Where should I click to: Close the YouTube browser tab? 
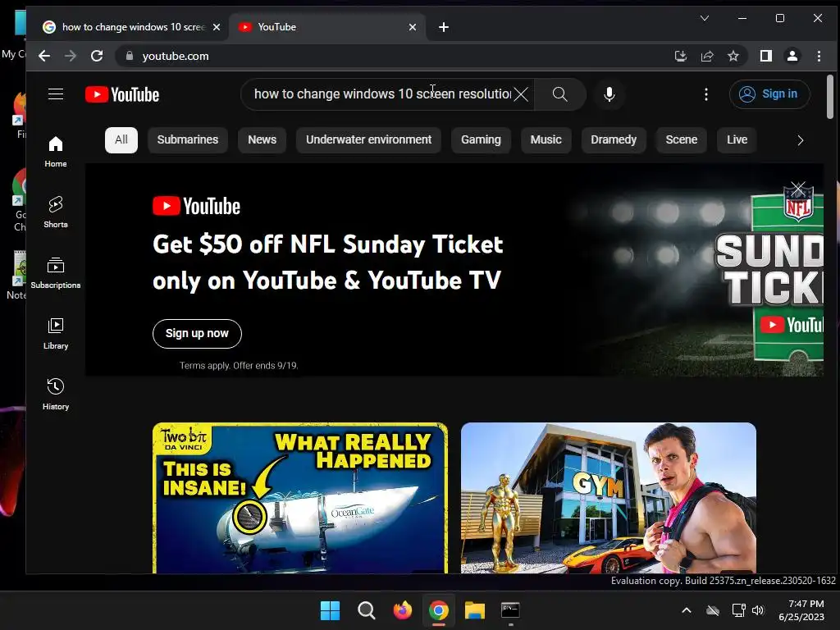[x=413, y=27]
